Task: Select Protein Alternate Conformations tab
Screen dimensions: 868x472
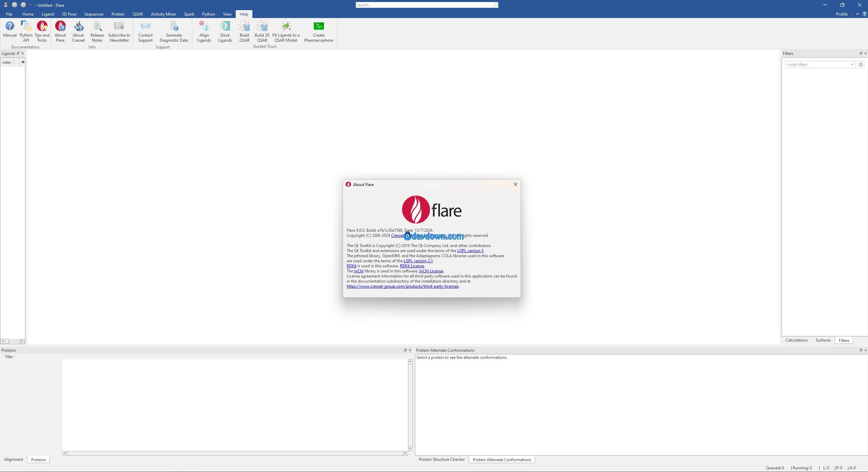Action: point(502,459)
